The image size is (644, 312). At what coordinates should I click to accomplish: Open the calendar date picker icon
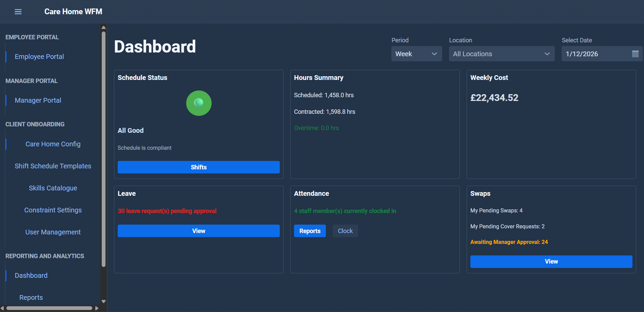[x=636, y=54]
